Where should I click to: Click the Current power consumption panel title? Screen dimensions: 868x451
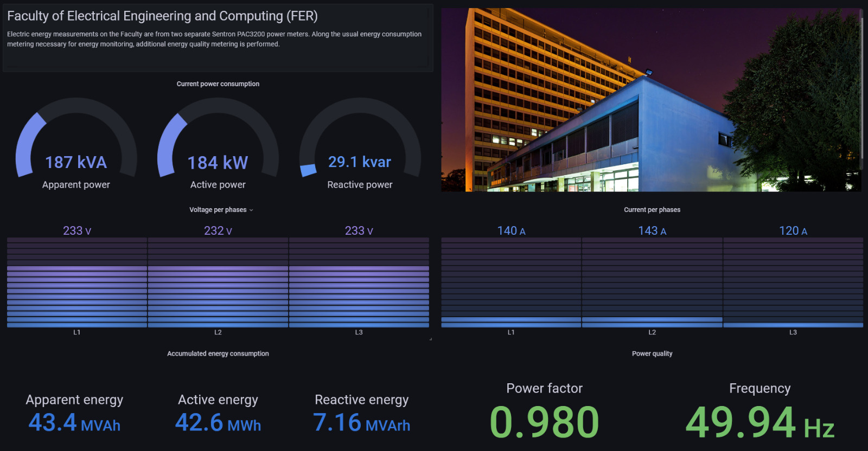pyautogui.click(x=218, y=84)
